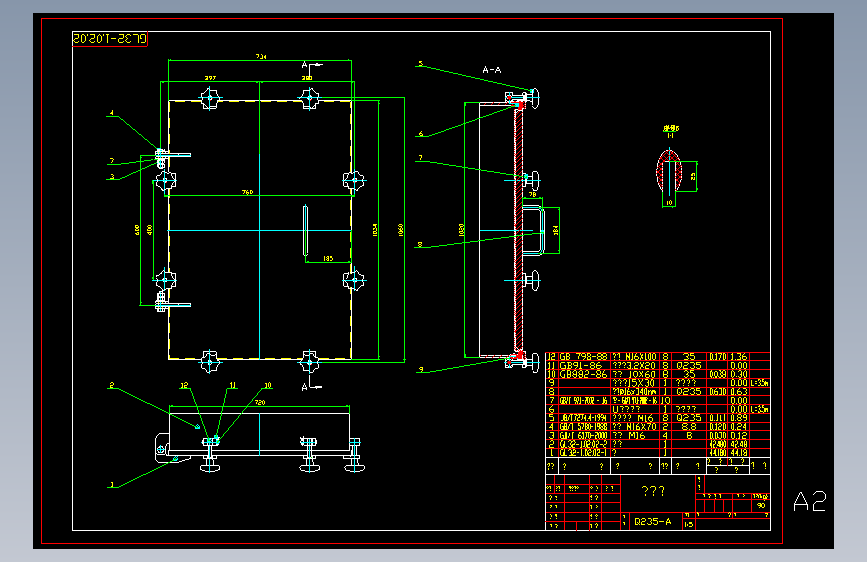Viewport: 867px width, 562px height.
Task: Click the 8.8 grade cell in row 4
Action: (x=688, y=427)
